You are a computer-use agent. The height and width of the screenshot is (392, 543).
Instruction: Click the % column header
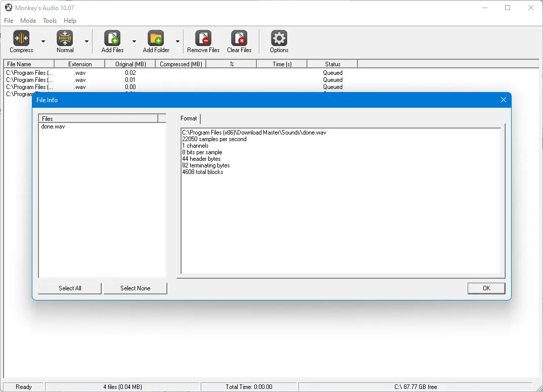(x=232, y=64)
